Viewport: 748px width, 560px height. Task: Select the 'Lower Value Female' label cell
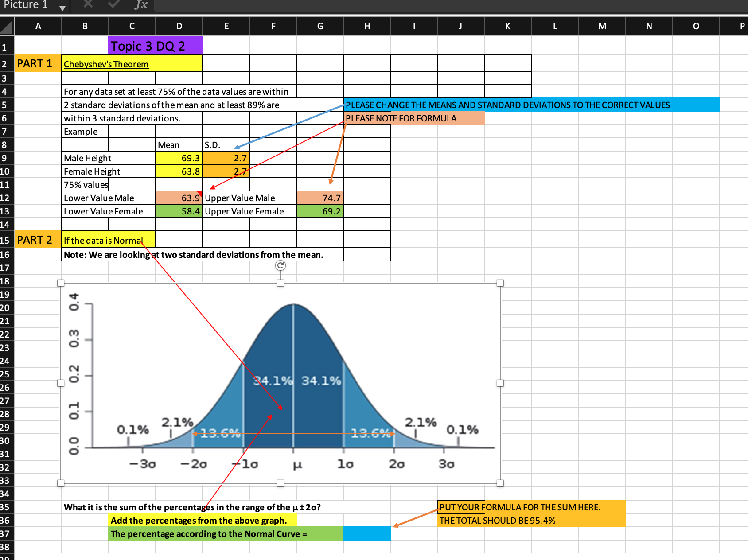coord(109,211)
